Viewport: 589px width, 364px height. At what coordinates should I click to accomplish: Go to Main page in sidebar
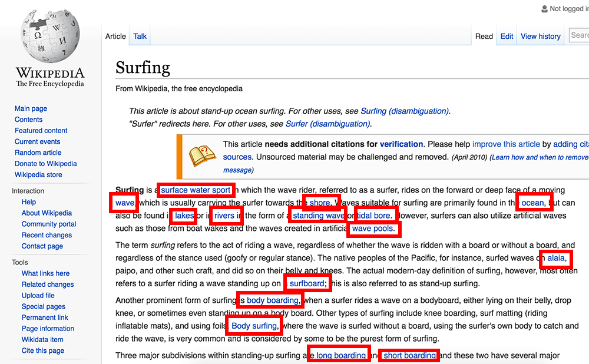tap(31, 108)
